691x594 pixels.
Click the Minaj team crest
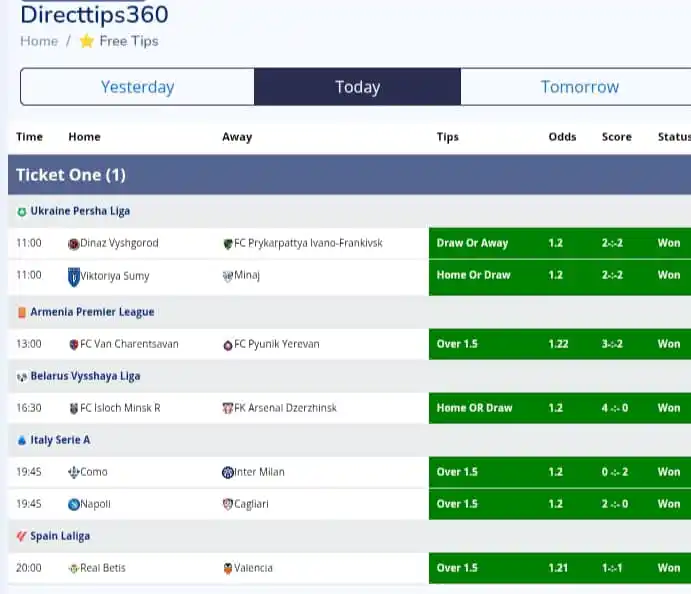[227, 276]
